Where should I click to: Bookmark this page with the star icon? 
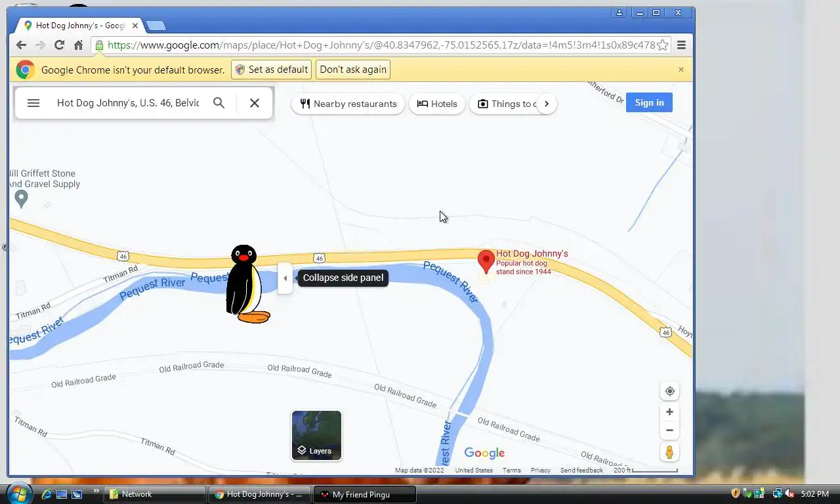663,45
